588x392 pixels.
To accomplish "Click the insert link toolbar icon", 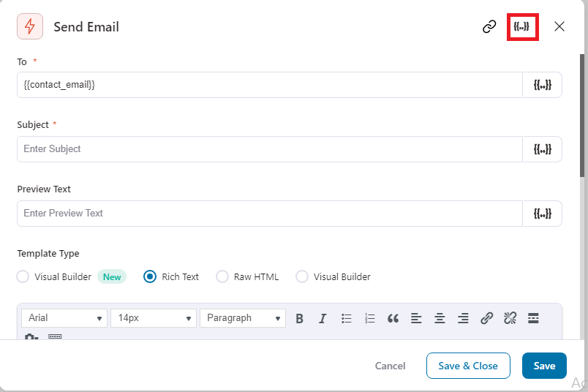I will 486,318.
